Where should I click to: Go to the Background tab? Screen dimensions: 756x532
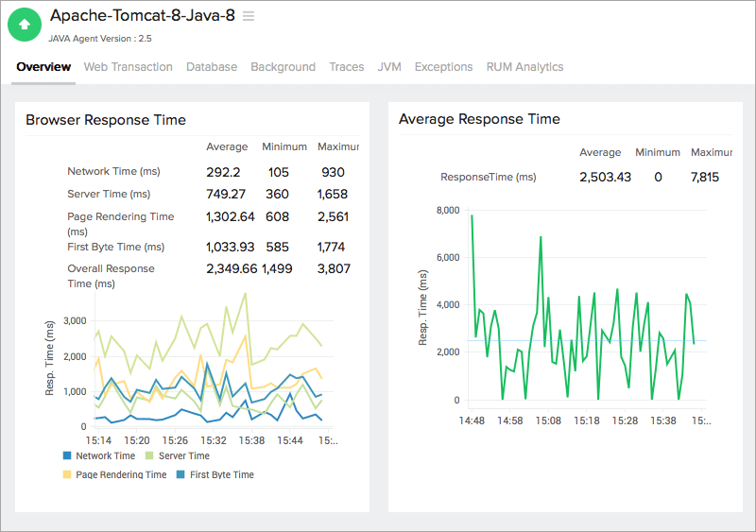tap(283, 67)
